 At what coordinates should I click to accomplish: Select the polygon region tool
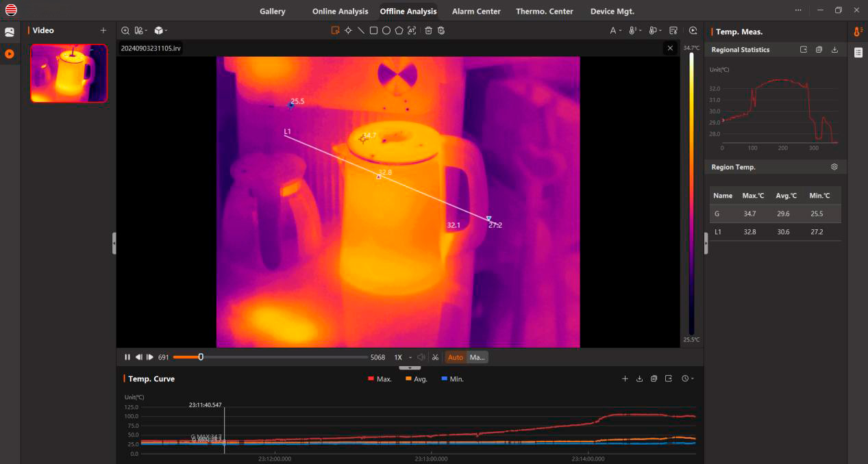[x=399, y=30]
